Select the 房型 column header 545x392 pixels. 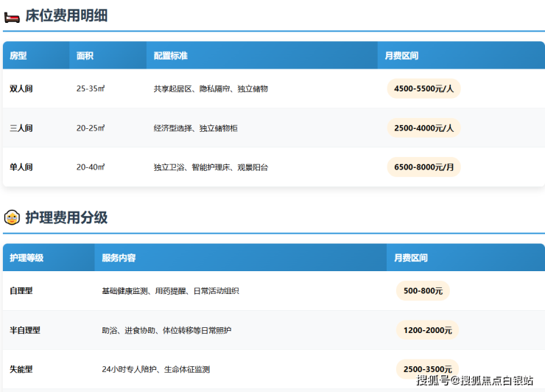18,56
